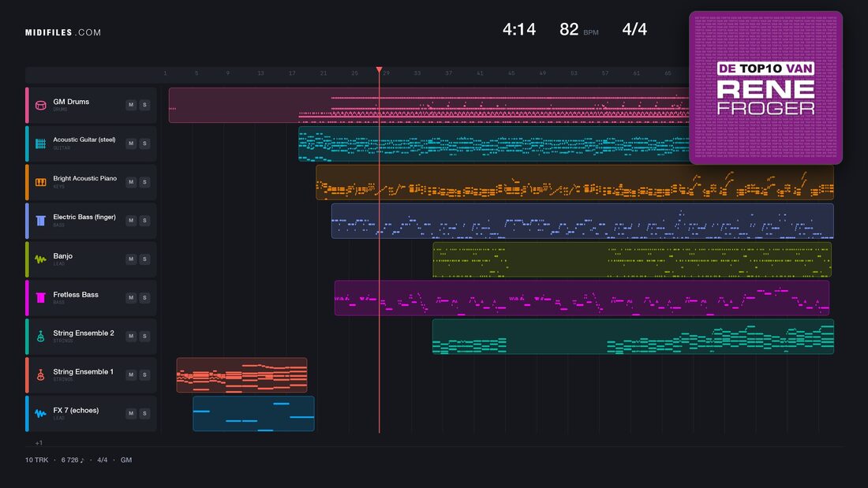Select the Acoustic Guitar (steel) track name
This screenshot has height=488, width=868.
[84, 140]
